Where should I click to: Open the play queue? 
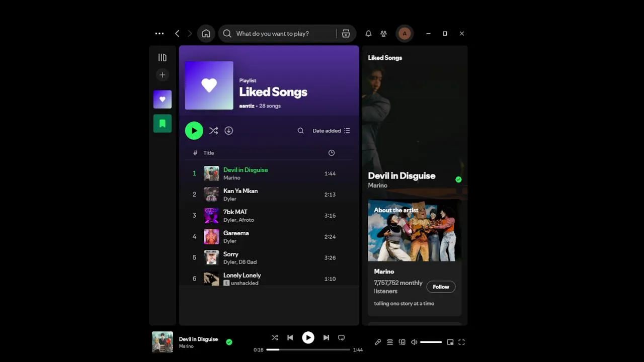click(390, 342)
